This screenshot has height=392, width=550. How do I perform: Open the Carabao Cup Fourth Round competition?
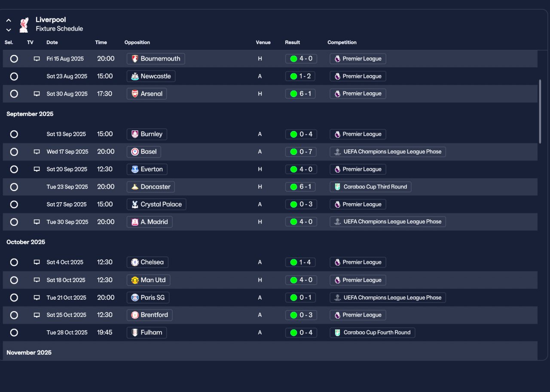pos(373,332)
